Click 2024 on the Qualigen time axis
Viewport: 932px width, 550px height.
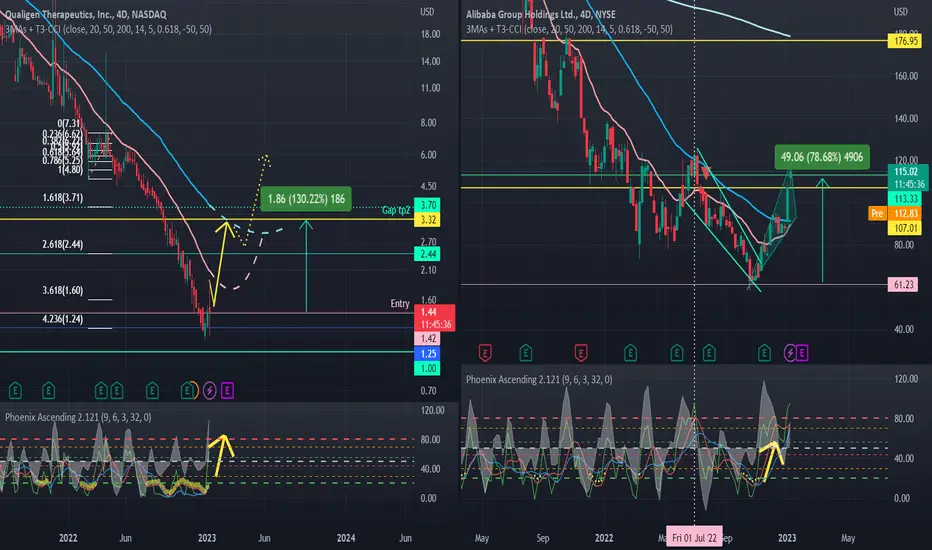(346, 538)
